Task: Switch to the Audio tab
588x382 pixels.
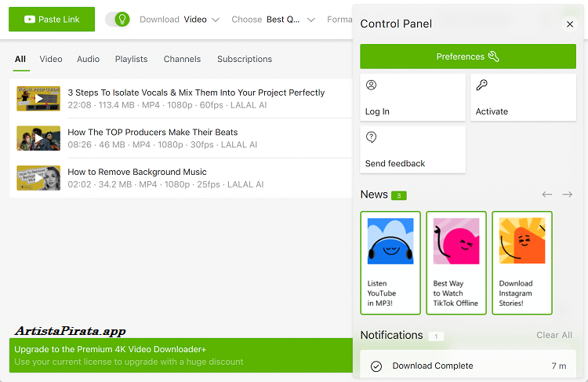Action: (x=88, y=60)
